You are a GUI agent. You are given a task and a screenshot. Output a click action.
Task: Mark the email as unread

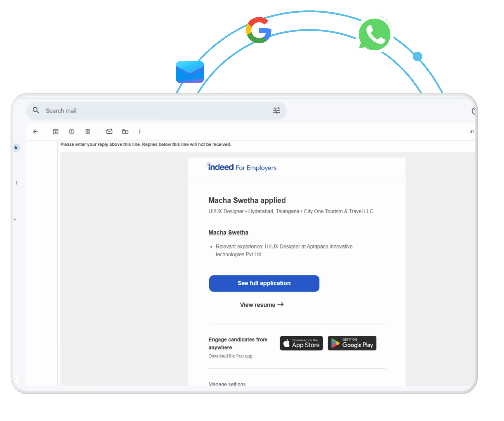pos(109,131)
